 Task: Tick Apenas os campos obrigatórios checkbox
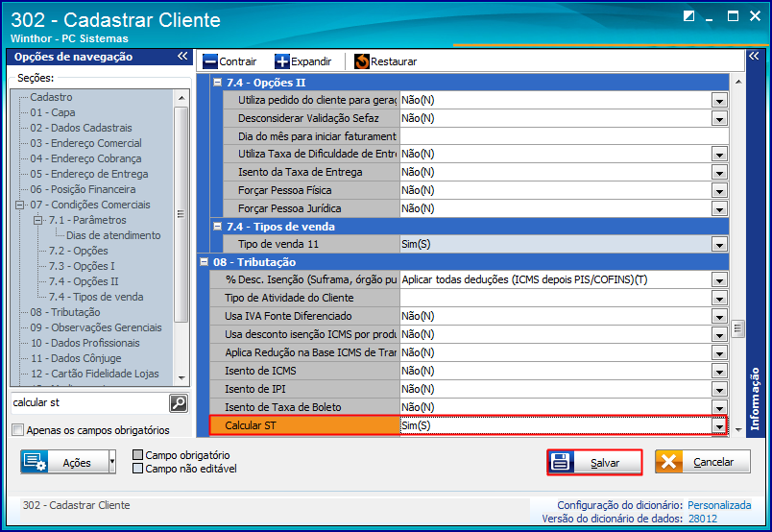[x=17, y=430]
